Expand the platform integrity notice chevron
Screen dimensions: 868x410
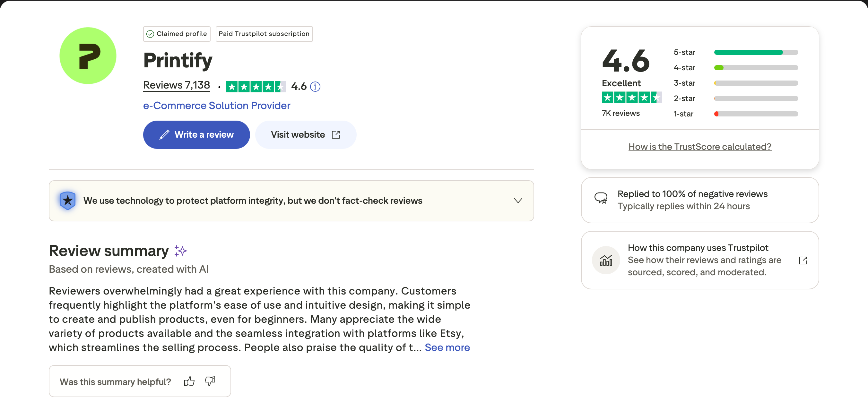pyautogui.click(x=518, y=201)
